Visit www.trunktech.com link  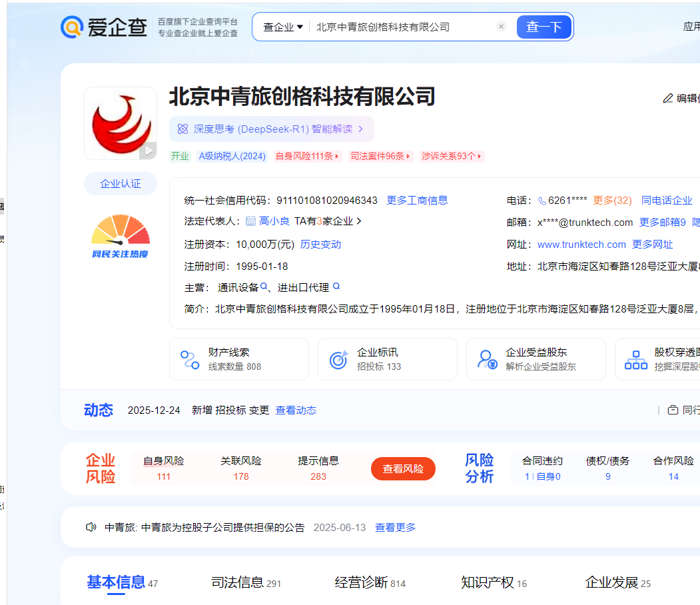coord(581,245)
